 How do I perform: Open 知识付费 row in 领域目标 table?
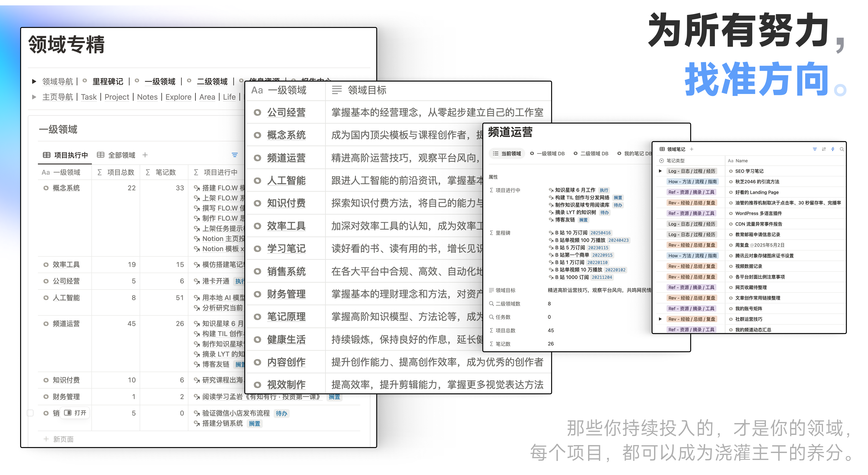coord(286,203)
